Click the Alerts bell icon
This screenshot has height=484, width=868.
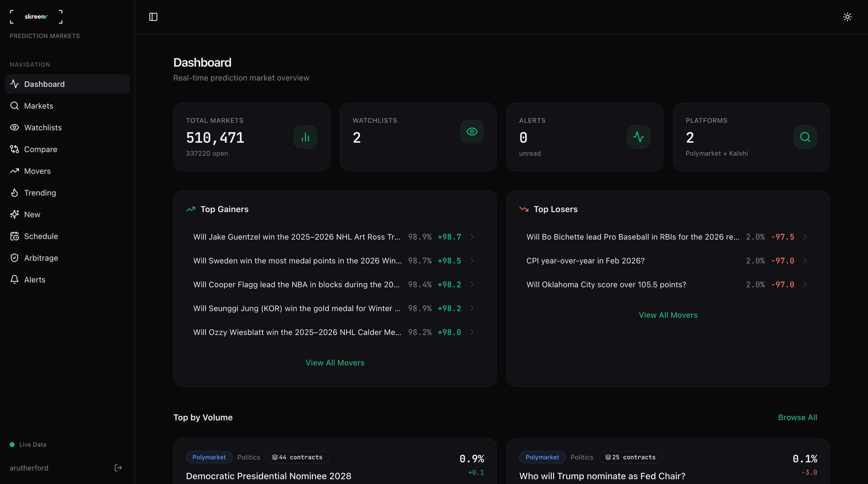click(x=14, y=279)
